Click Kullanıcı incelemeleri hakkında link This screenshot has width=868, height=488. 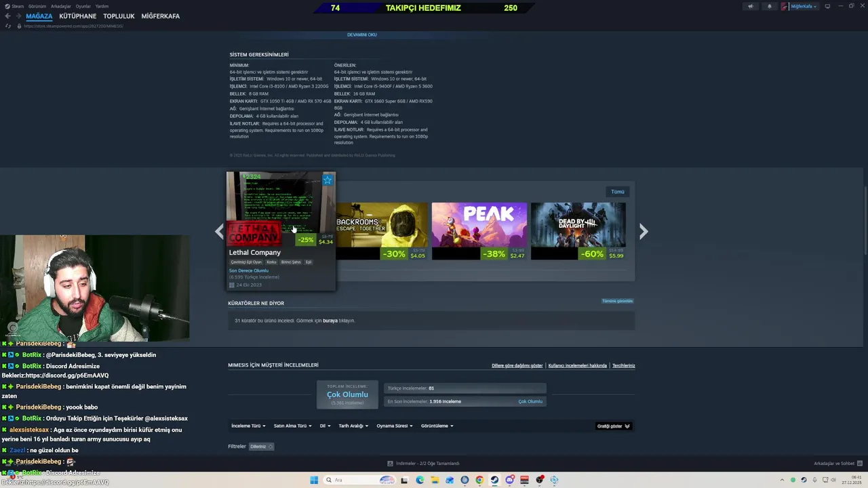pos(578,365)
